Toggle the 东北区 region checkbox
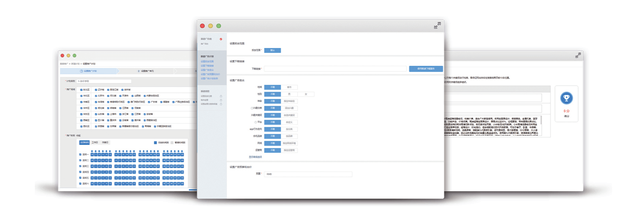 point(81,90)
